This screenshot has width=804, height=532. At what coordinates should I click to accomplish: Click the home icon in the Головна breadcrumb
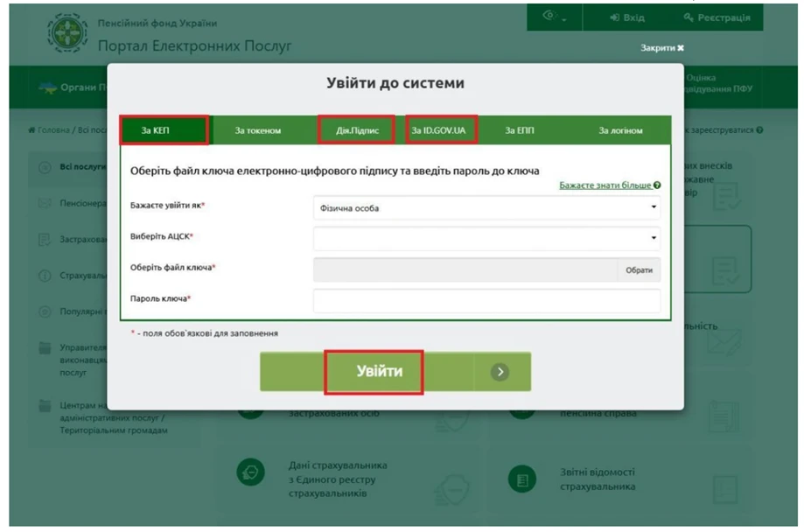(31, 130)
